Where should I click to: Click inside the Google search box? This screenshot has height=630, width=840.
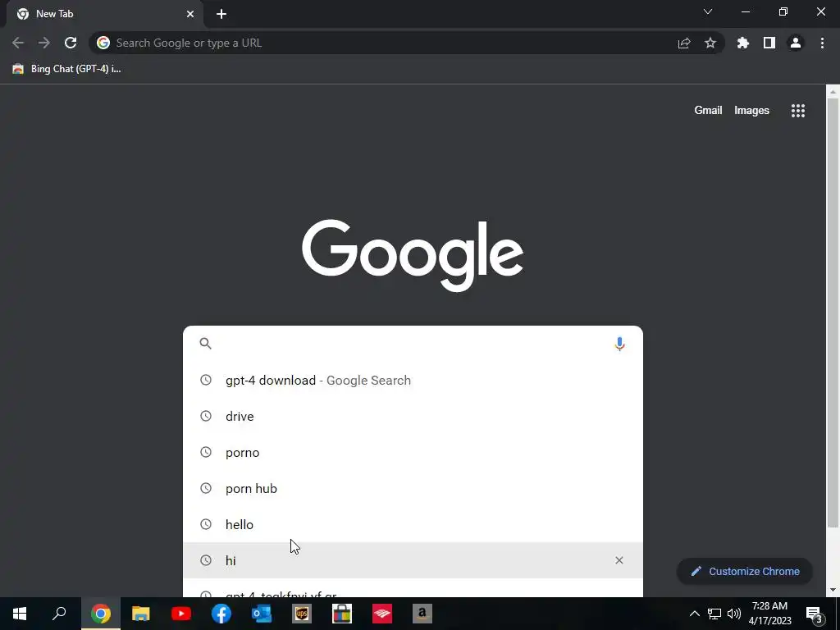[413, 344]
